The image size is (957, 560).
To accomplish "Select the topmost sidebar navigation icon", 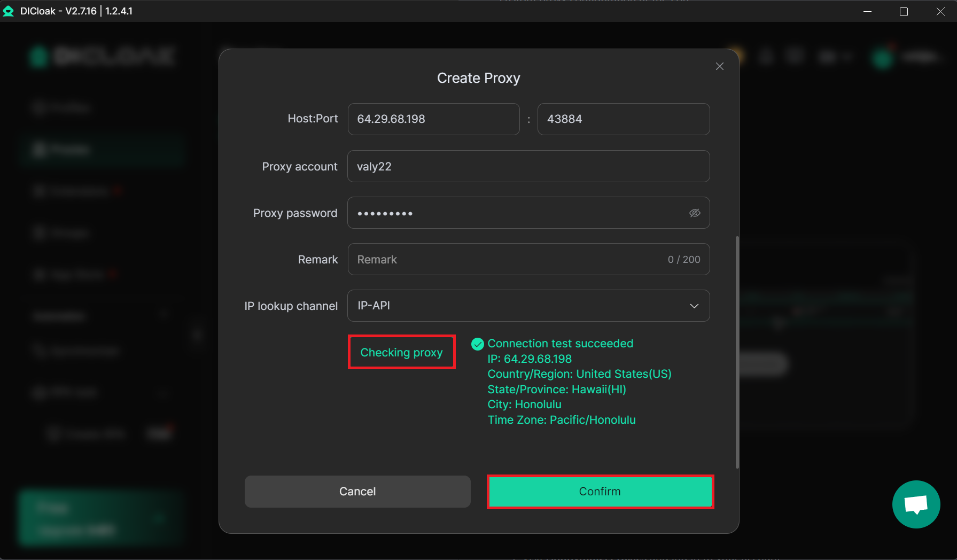I will point(39,107).
